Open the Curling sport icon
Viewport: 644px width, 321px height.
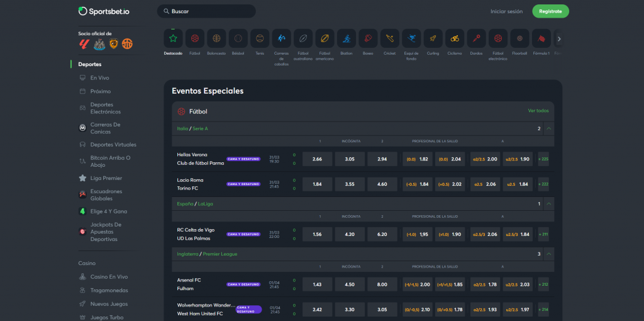coord(433,38)
